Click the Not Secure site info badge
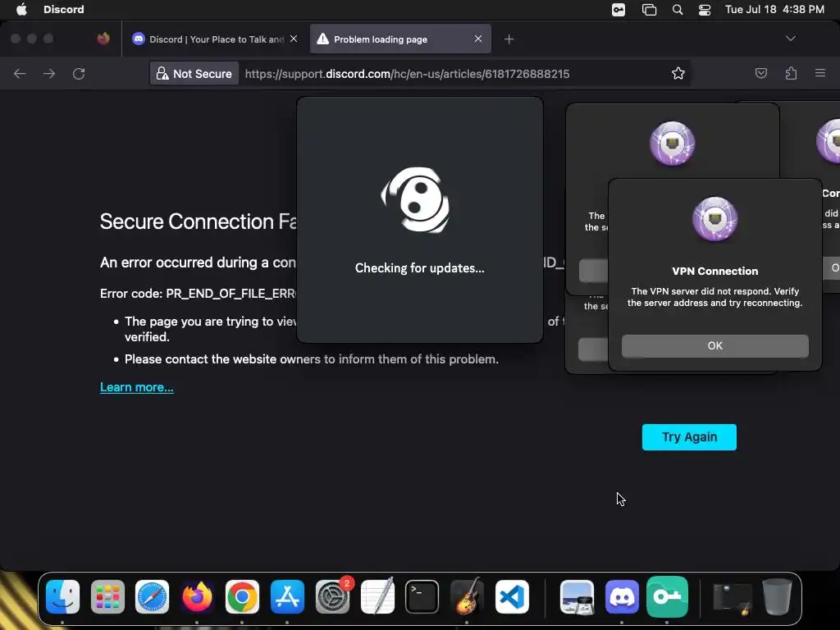Screen dimensions: 840x630 click(x=194, y=73)
